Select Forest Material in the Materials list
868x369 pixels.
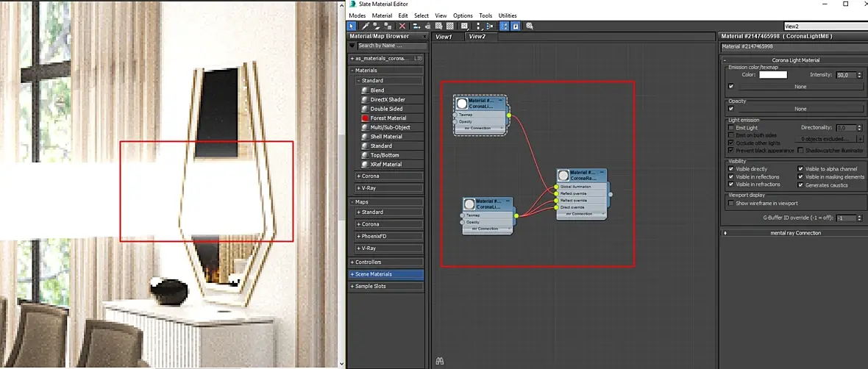388,118
